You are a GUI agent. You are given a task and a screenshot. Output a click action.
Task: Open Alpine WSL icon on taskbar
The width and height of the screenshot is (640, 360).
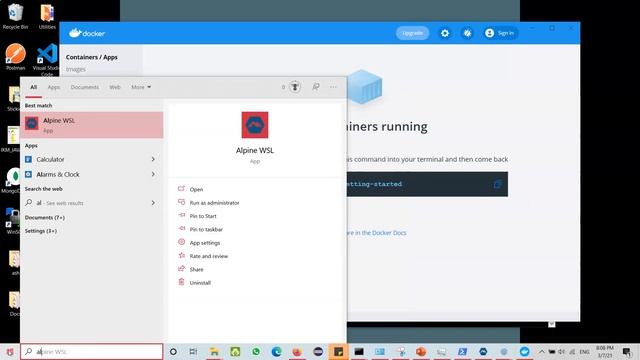pos(483,351)
